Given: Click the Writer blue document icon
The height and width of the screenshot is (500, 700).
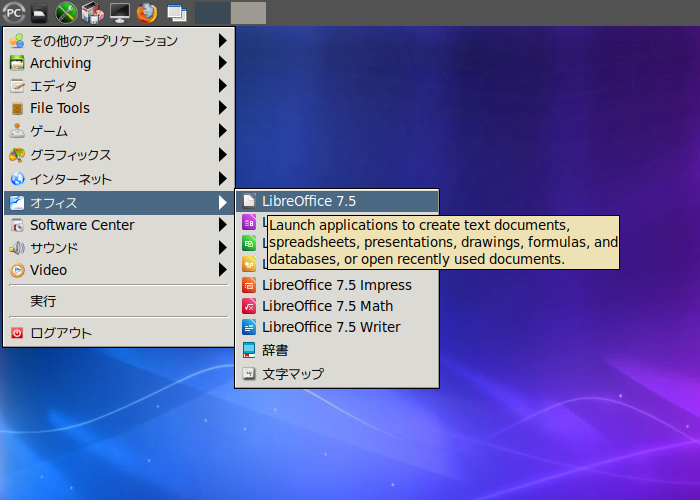Looking at the screenshot, I should pos(249,327).
